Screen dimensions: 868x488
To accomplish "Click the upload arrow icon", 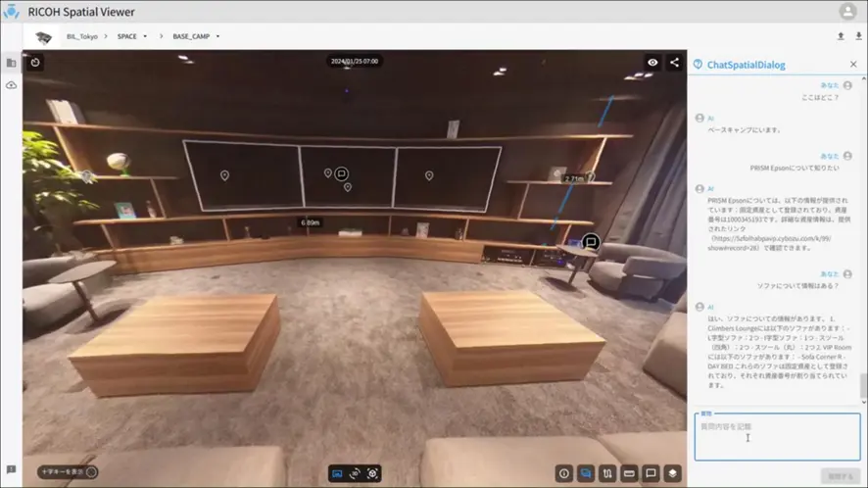I will pyautogui.click(x=840, y=36).
